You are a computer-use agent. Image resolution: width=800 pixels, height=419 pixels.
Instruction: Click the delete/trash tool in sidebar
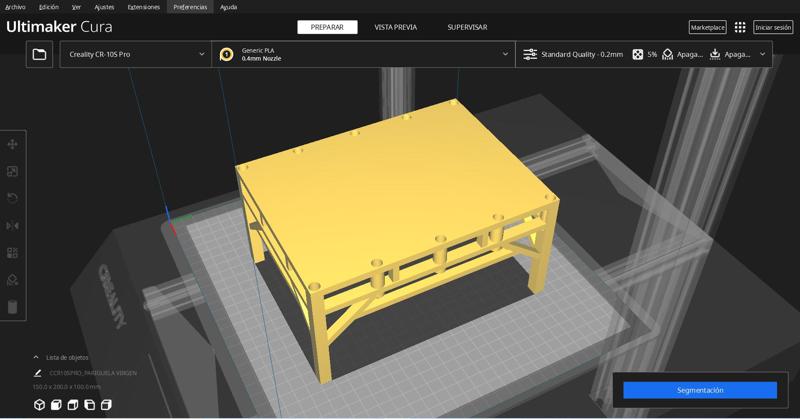(13, 307)
